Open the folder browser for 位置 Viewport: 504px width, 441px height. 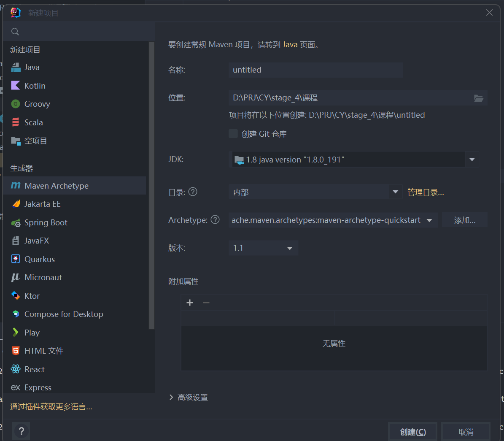click(x=479, y=98)
